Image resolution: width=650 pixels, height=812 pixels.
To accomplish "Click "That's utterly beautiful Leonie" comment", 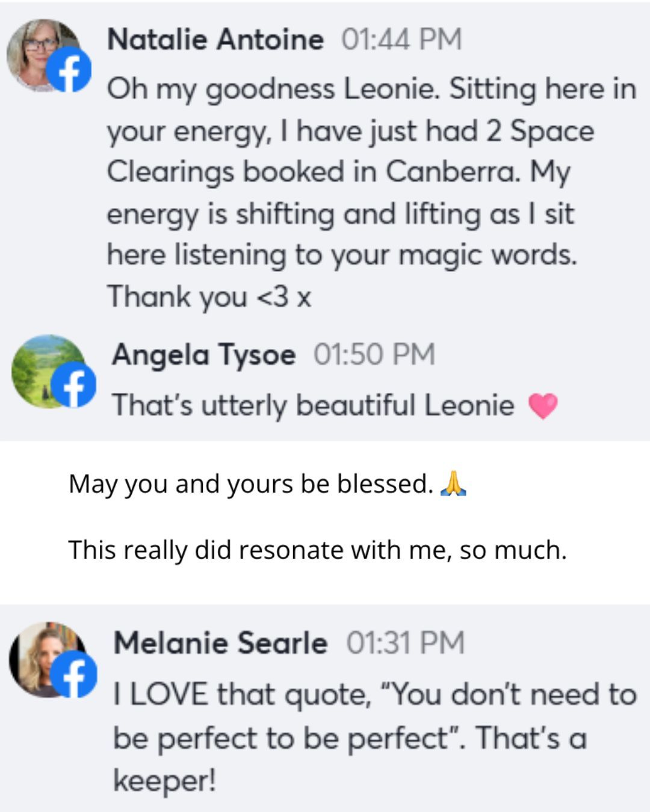I will click(313, 405).
